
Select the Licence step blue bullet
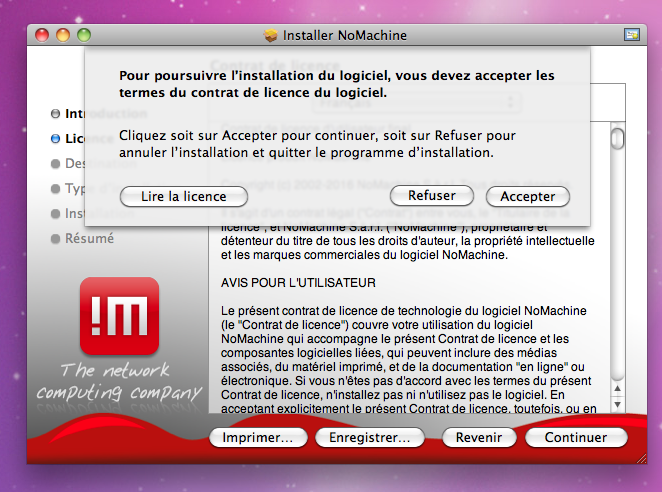55,139
